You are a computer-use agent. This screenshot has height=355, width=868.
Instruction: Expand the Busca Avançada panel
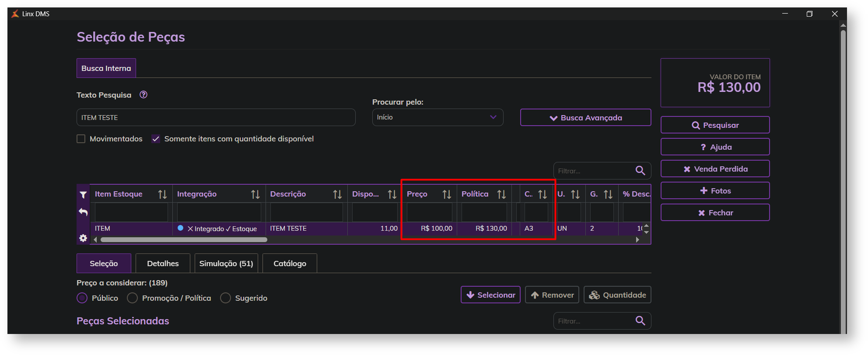(585, 118)
